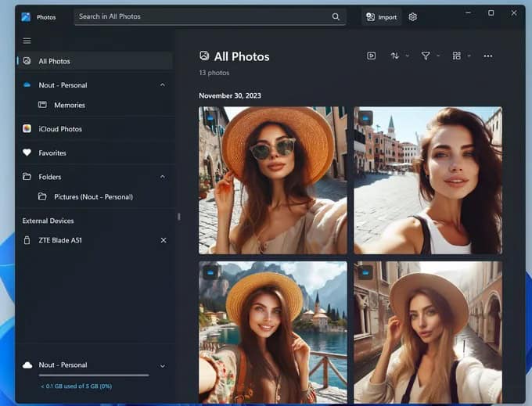
Task: Open Settings via the gear icon
Action: (x=412, y=17)
